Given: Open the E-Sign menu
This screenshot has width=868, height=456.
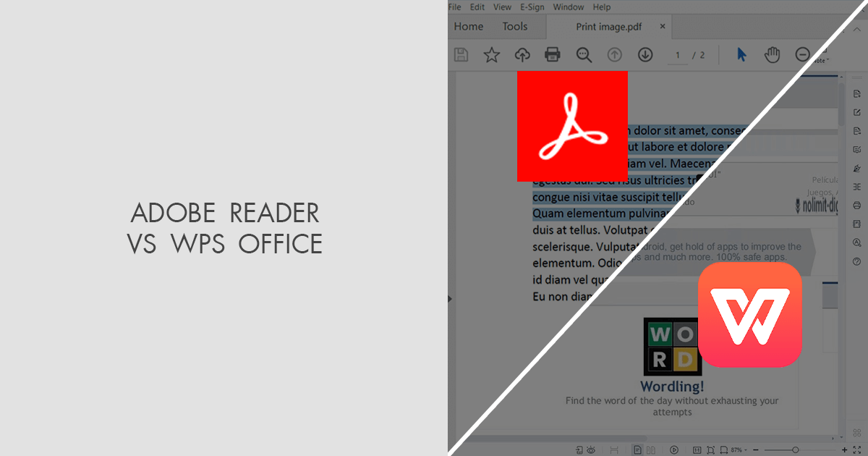Looking at the screenshot, I should (x=532, y=7).
